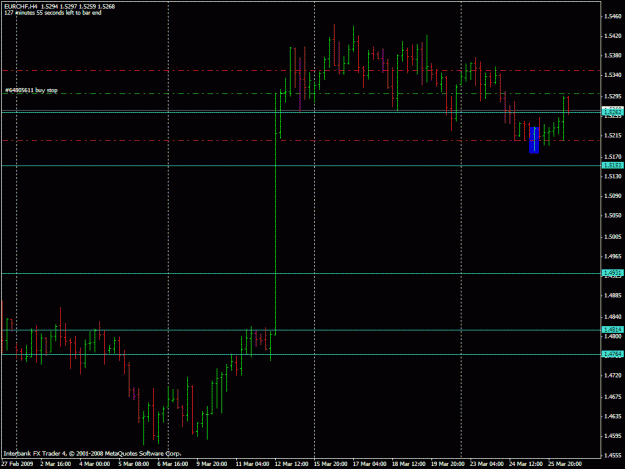625x469 pixels.
Task: Click the cyan 1.4814 price label
Action: coord(612,330)
